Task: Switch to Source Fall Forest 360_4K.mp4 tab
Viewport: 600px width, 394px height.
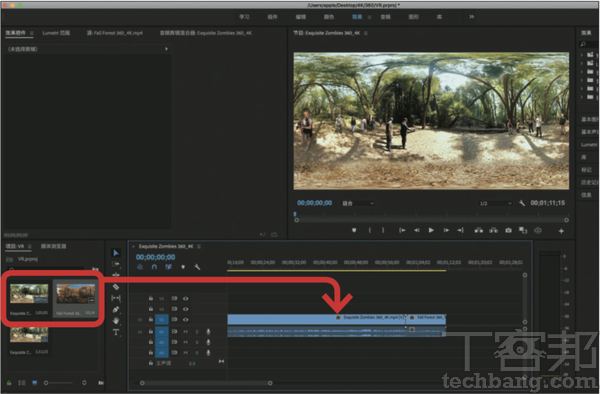Action: (115, 33)
